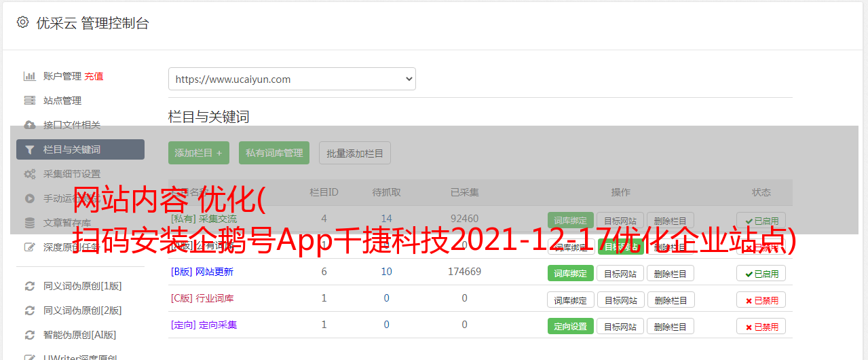Image resolution: width=868 pixels, height=360 pixels.
Task: Click the 174669 collected count
Action: click(465, 272)
